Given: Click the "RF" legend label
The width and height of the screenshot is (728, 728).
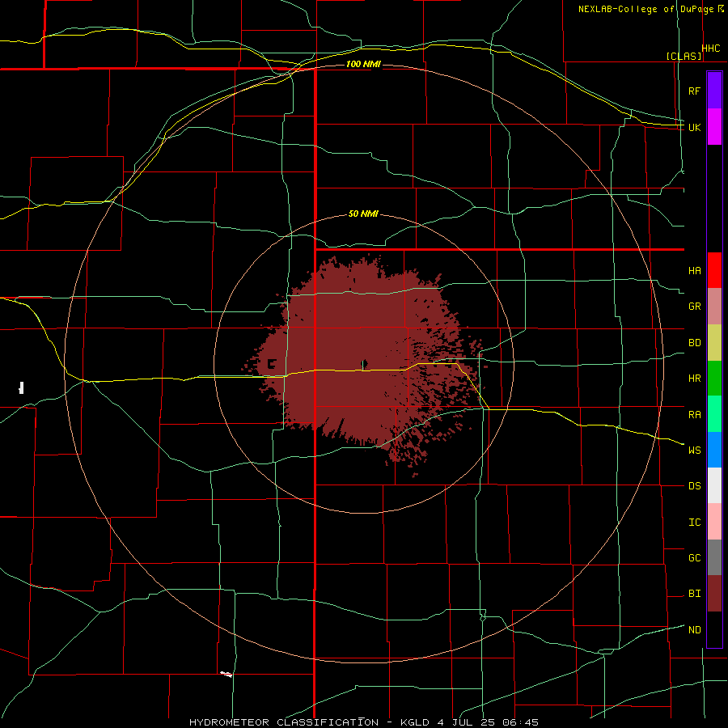Looking at the screenshot, I should [695, 91].
